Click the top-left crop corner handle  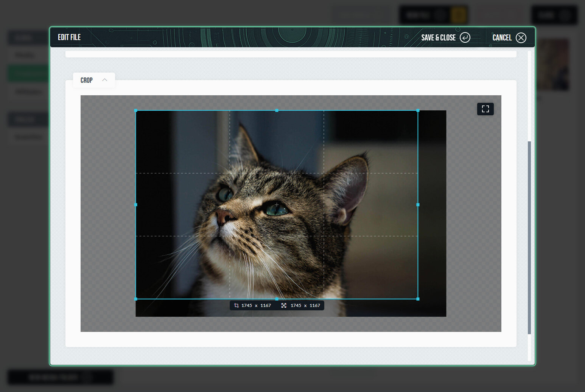click(136, 110)
